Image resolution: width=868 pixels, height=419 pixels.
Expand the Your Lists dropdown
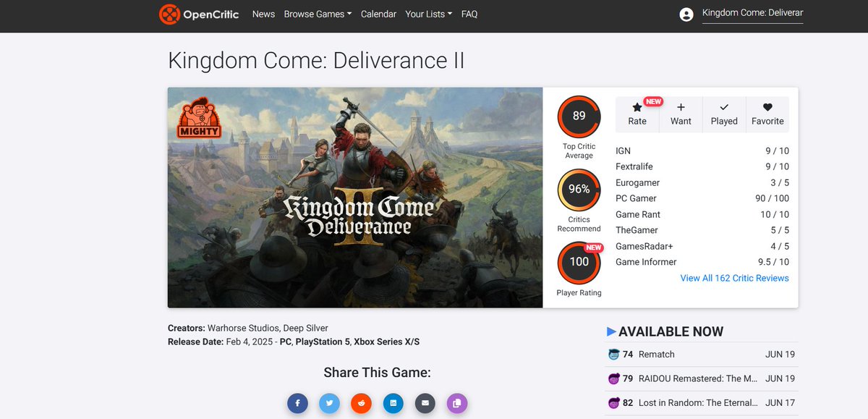coord(428,14)
